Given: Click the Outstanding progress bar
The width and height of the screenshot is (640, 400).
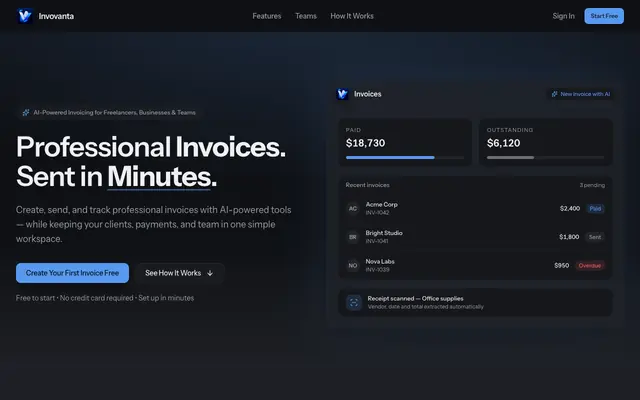Looking at the screenshot, I should point(545,158).
